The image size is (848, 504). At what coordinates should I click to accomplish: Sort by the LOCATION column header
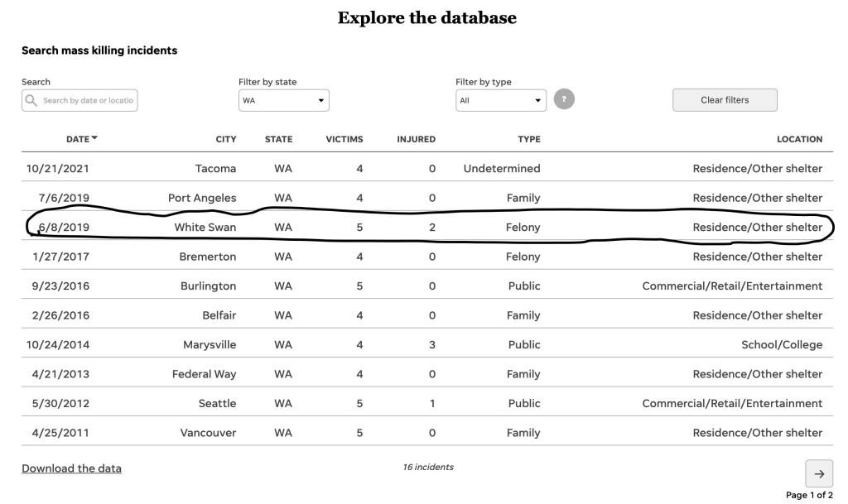point(799,139)
